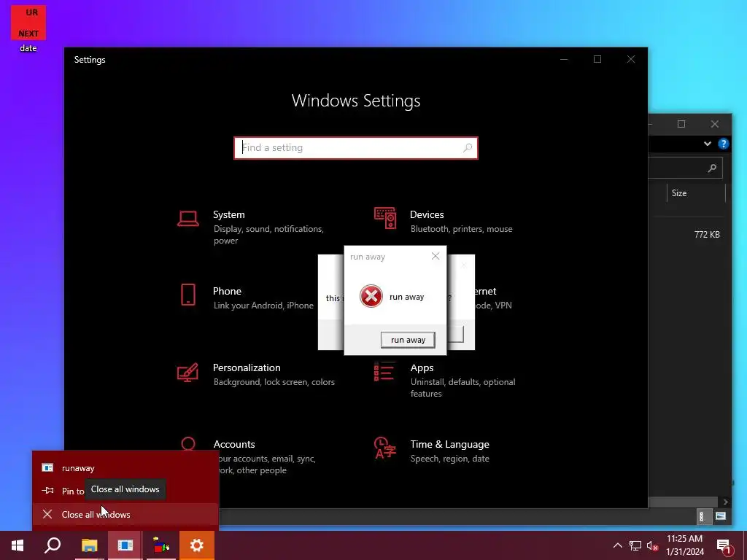The height and width of the screenshot is (560, 747).
Task: Expand the ribbon chevron in File Explorer window
Action: pos(708,144)
